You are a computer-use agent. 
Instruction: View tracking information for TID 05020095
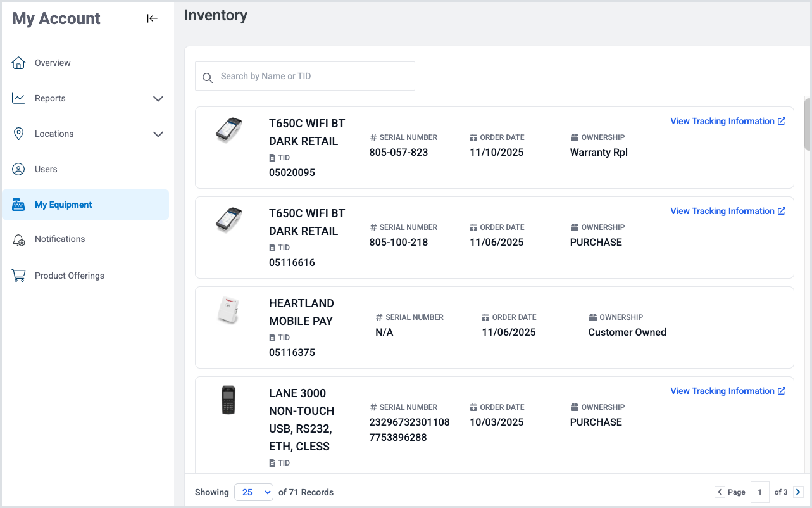727,121
